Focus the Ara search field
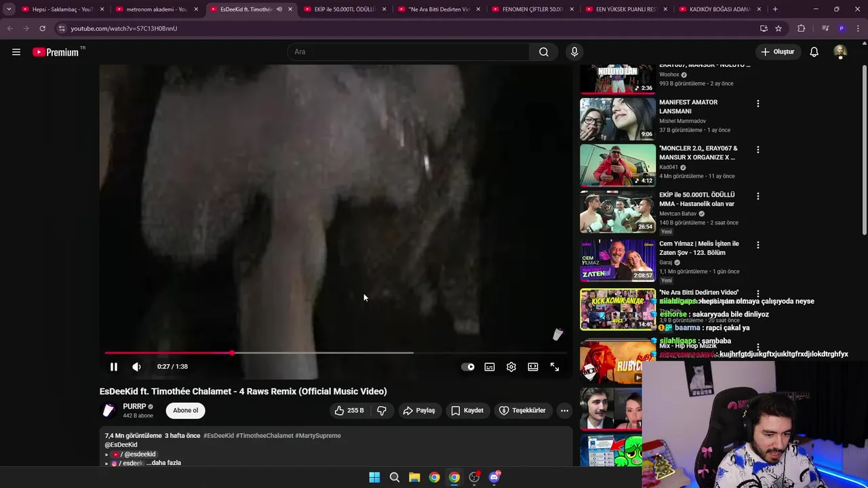868x488 pixels. click(x=409, y=52)
